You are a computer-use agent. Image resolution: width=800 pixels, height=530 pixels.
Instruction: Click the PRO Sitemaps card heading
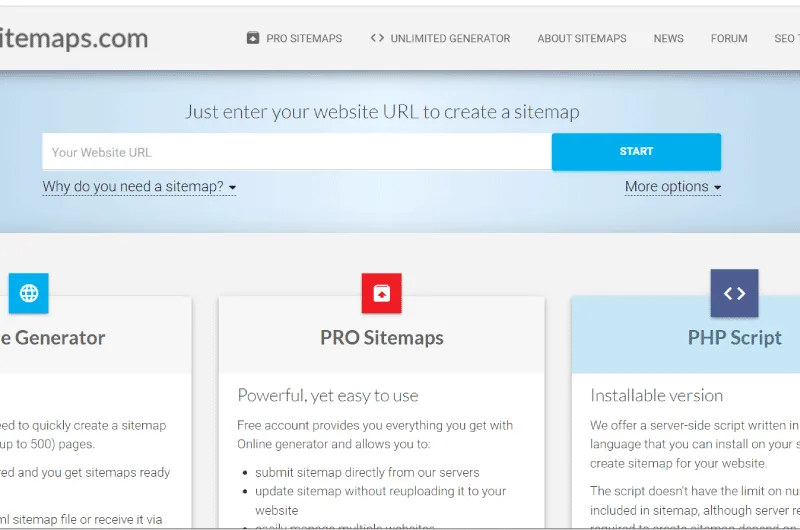click(x=381, y=338)
